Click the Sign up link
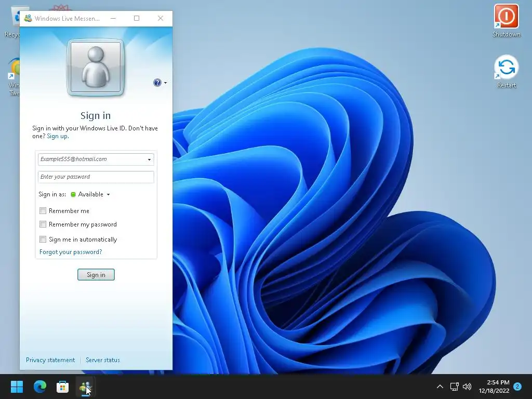The height and width of the screenshot is (399, 532). click(58, 136)
